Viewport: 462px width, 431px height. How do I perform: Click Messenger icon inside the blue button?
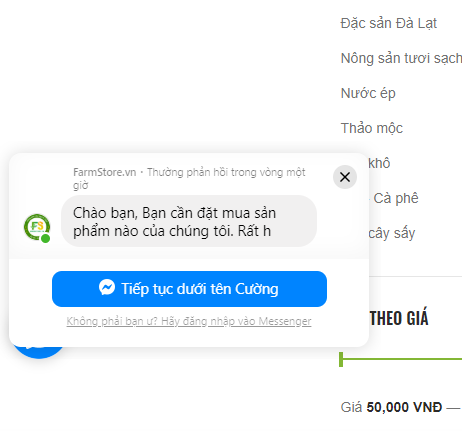107,287
